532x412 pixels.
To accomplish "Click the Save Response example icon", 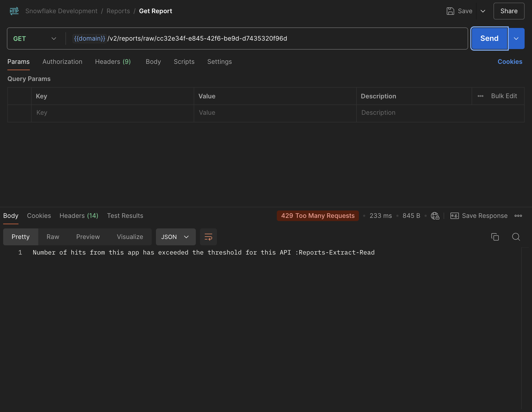I will [454, 216].
